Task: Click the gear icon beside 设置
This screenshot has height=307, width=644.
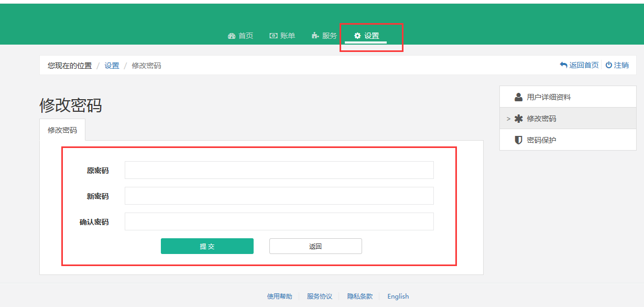Action: [x=357, y=36]
